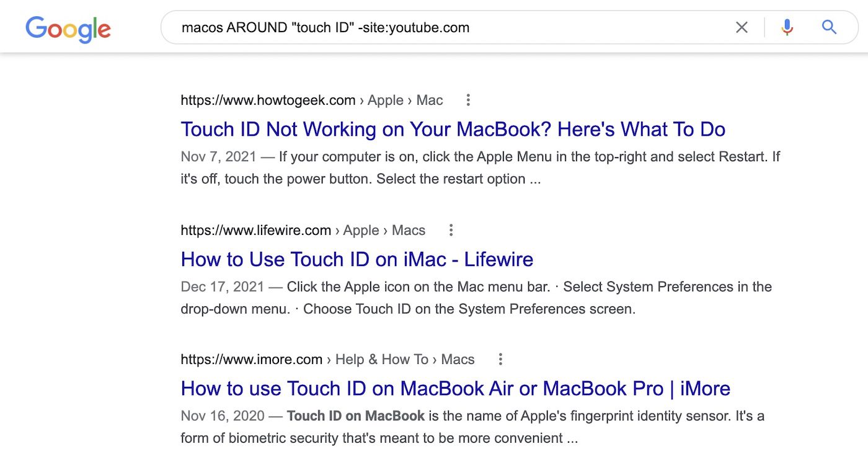This screenshot has width=868, height=465.
Task: Click the imore.com URL breadcrumb
Action: tap(251, 359)
